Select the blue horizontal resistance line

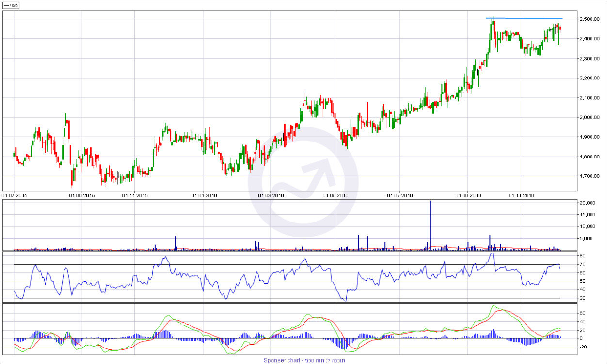tap(525, 18)
